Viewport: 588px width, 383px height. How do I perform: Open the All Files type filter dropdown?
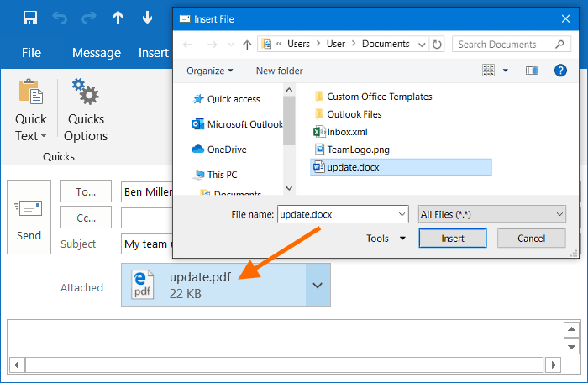491,214
